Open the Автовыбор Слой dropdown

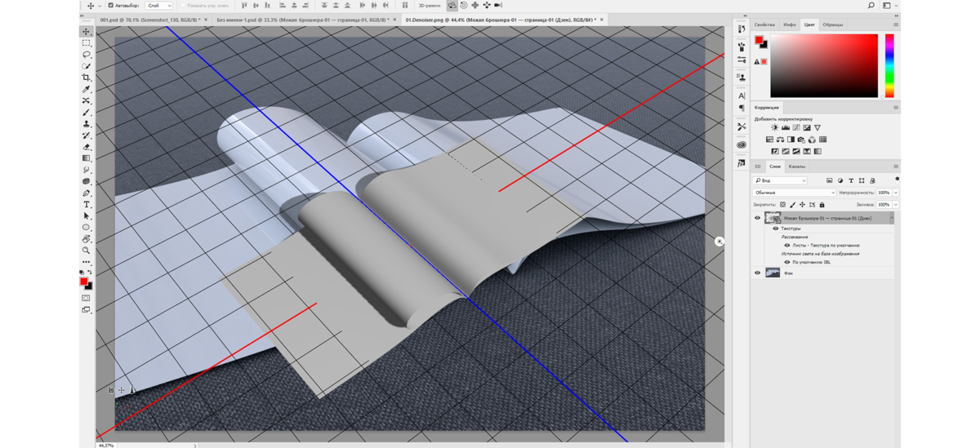(x=159, y=6)
